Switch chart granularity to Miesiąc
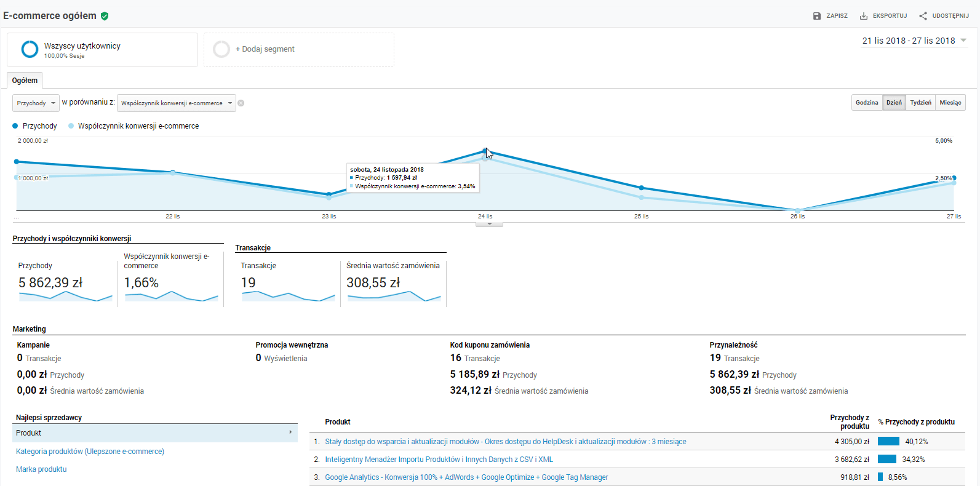This screenshot has width=980, height=486. coord(950,103)
